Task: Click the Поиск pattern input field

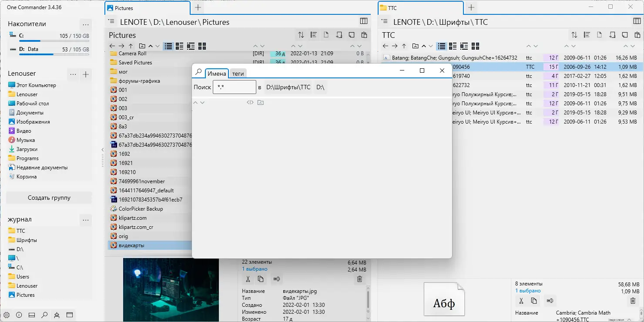Action: (x=235, y=87)
